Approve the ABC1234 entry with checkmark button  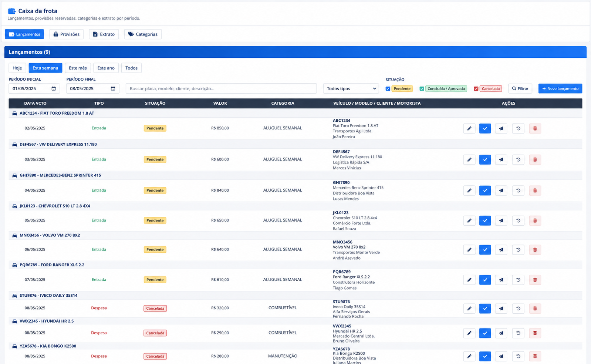click(x=485, y=128)
